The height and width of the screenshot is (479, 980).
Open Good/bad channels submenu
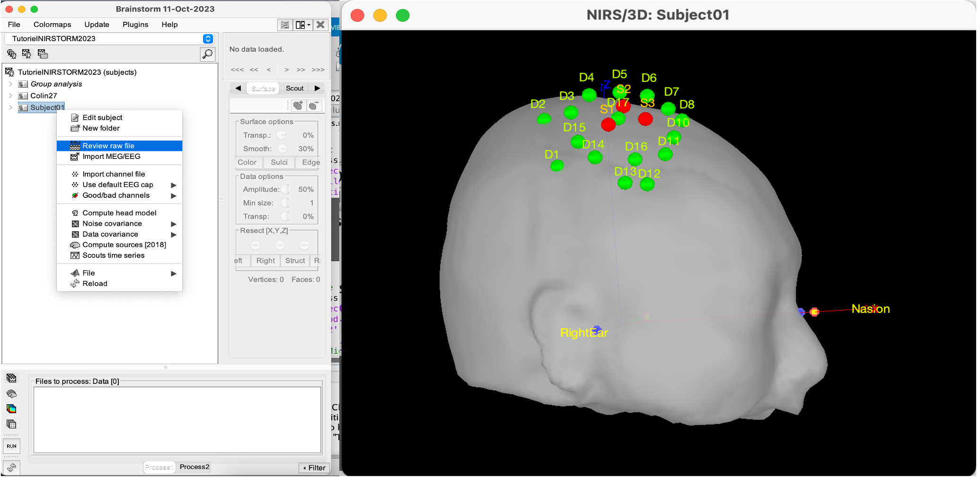(119, 195)
